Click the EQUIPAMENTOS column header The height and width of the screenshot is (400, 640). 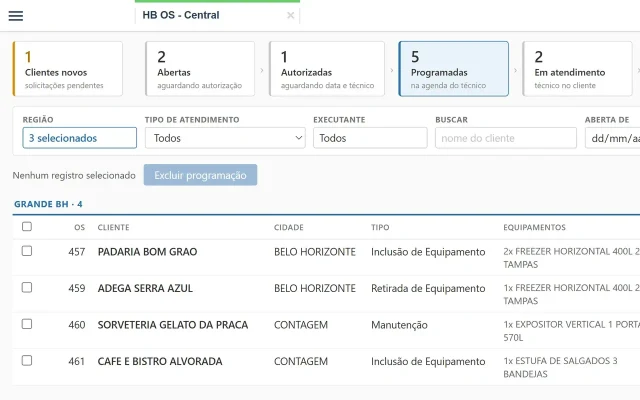click(534, 227)
